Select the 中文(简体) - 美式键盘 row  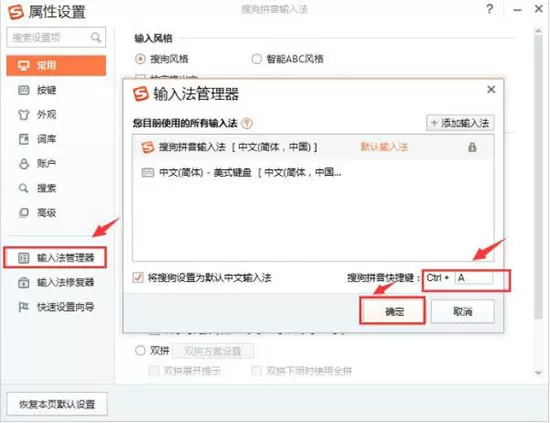pyautogui.click(x=313, y=172)
